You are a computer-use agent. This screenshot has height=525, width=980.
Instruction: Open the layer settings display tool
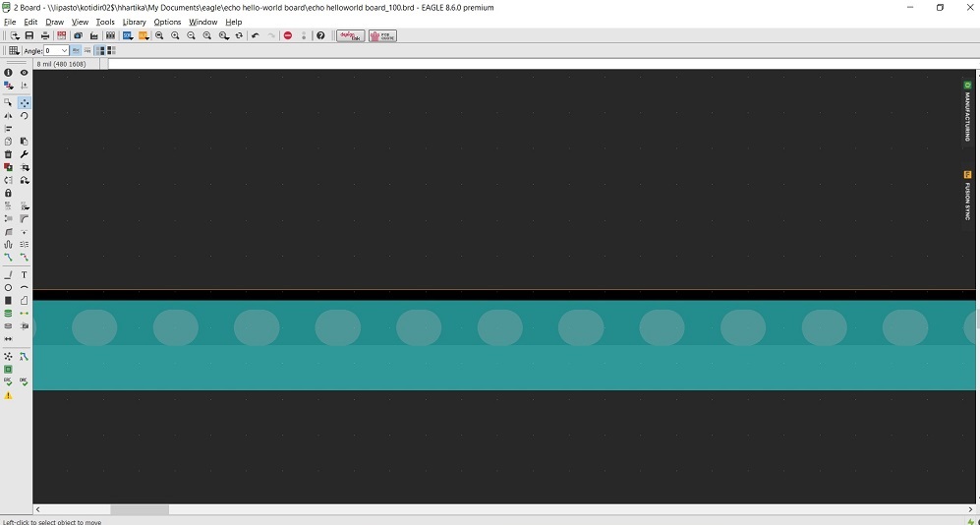click(8, 86)
